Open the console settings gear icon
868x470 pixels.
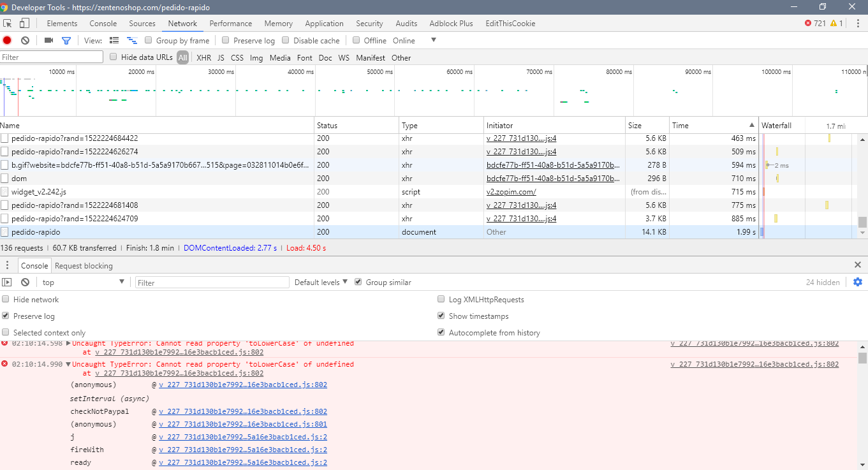857,282
